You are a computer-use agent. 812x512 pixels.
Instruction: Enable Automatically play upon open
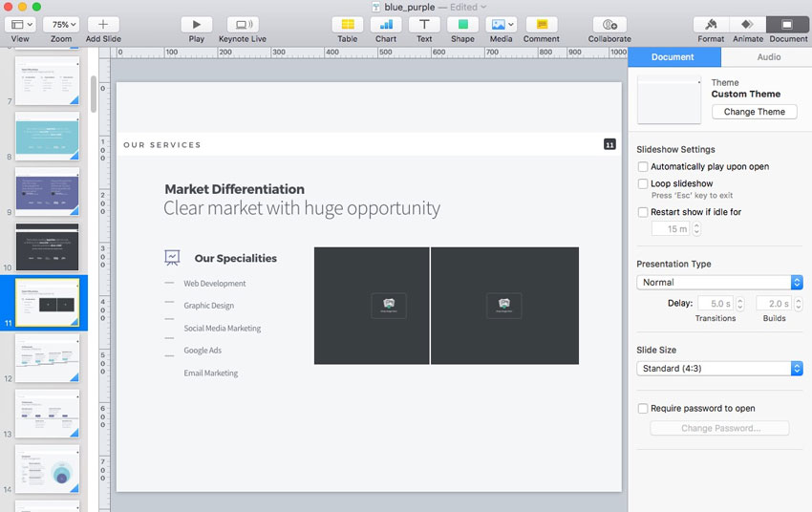643,167
